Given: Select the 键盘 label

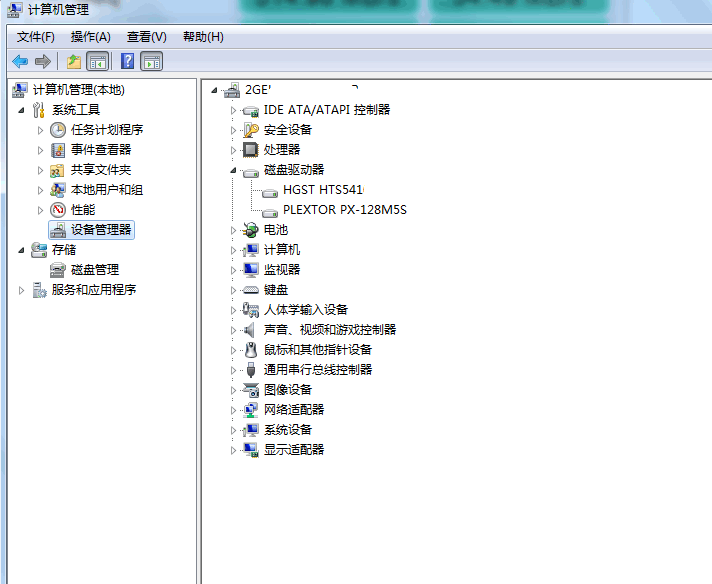Looking at the screenshot, I should [276, 290].
